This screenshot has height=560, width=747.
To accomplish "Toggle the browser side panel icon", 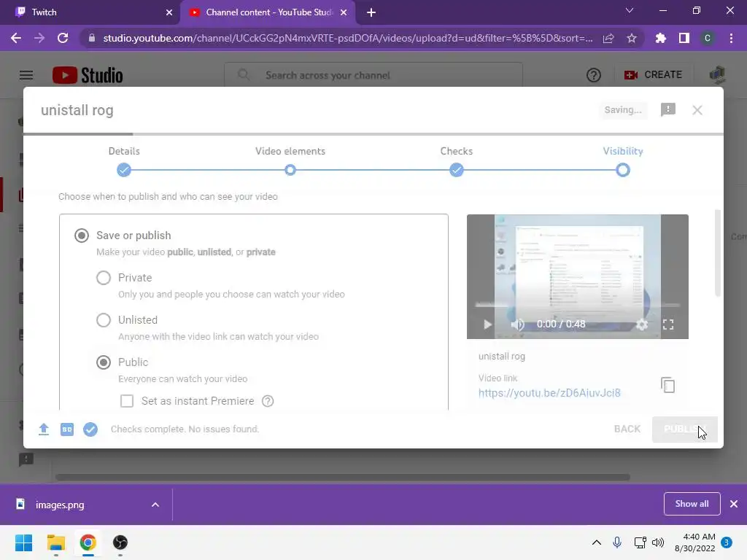I will 684,38.
